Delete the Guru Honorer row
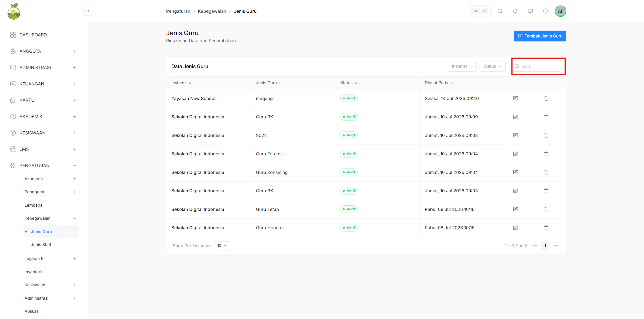644x319 pixels. tap(546, 228)
